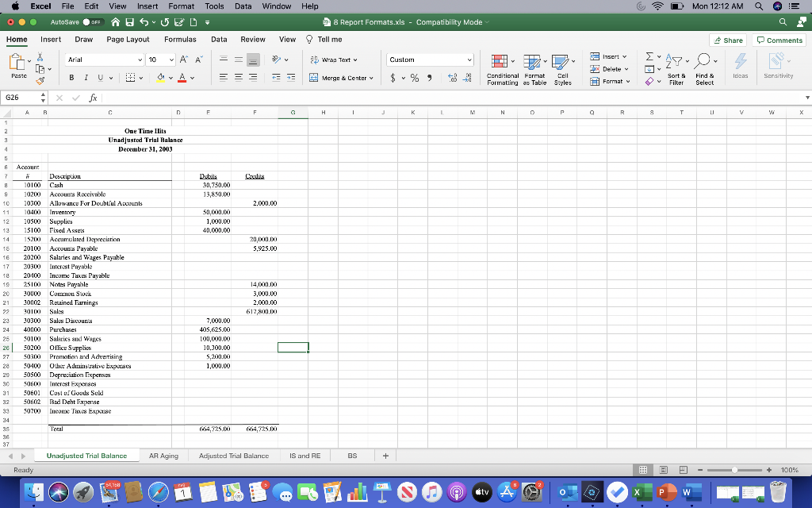Toggle AutoSave switch
This screenshot has height=508, width=812.
(93, 22)
